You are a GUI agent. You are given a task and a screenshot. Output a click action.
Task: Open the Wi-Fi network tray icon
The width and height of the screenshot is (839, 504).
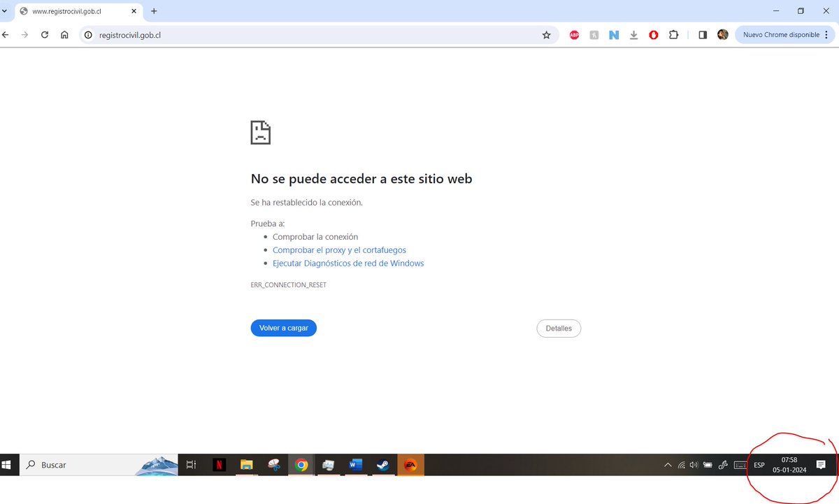coord(681,464)
